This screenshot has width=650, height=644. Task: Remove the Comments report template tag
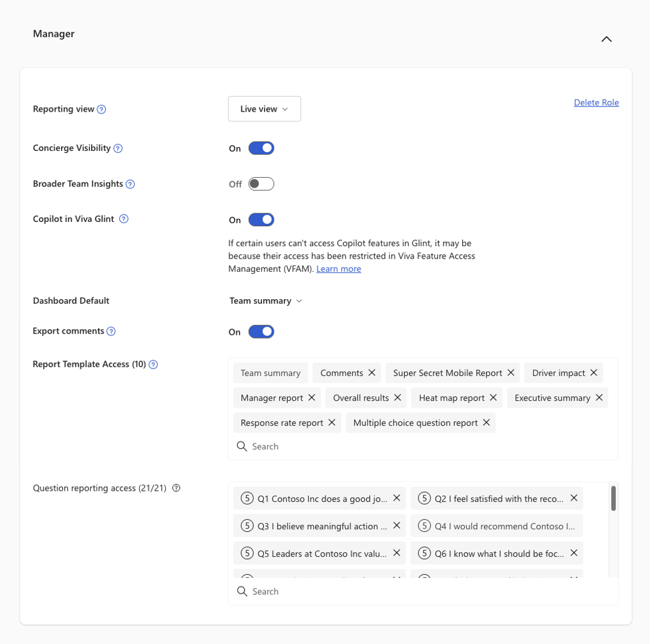372,373
